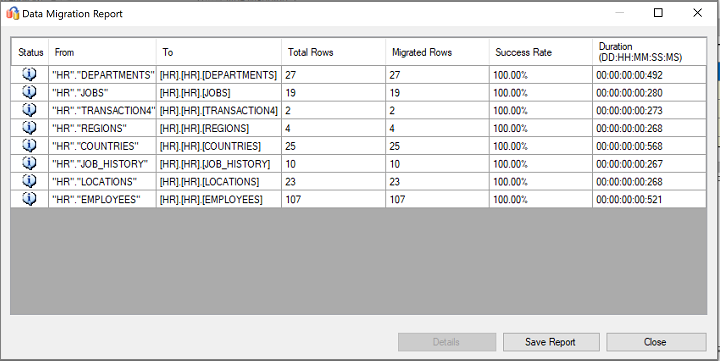
Task: Select JOB_HISTORY total rows value 10
Action: coord(334,164)
